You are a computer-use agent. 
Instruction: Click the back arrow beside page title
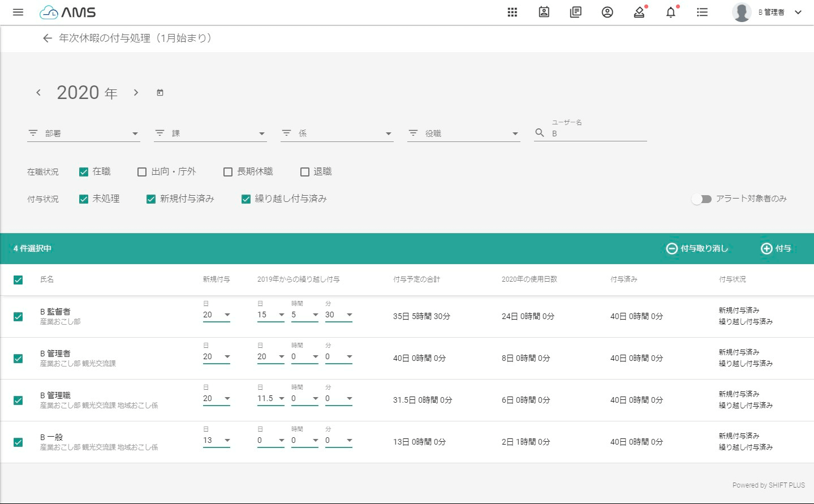click(x=48, y=38)
